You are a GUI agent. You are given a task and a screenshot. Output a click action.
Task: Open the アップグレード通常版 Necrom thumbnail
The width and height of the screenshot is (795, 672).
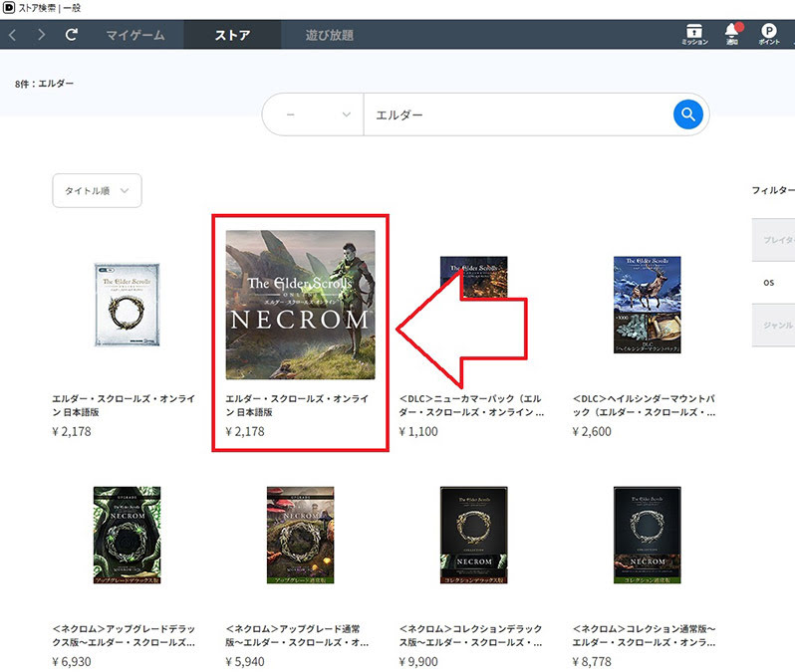point(301,536)
